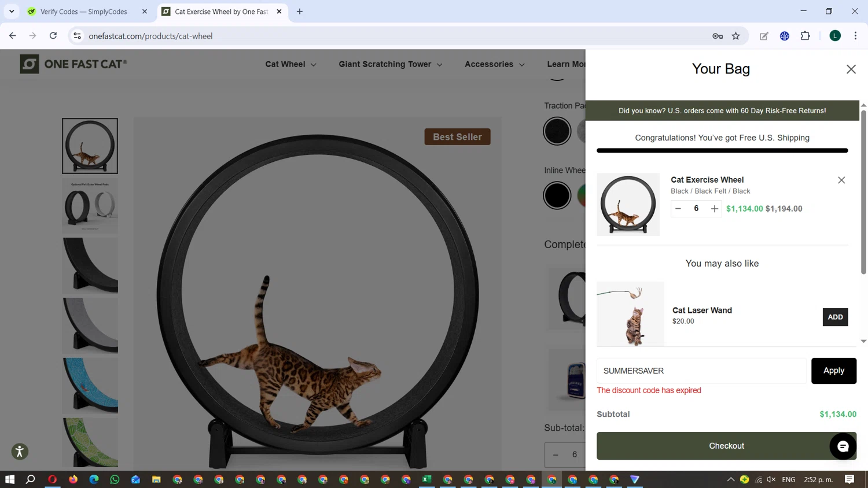868x488 pixels.
Task: Reload the current page
Action: click(x=53, y=36)
